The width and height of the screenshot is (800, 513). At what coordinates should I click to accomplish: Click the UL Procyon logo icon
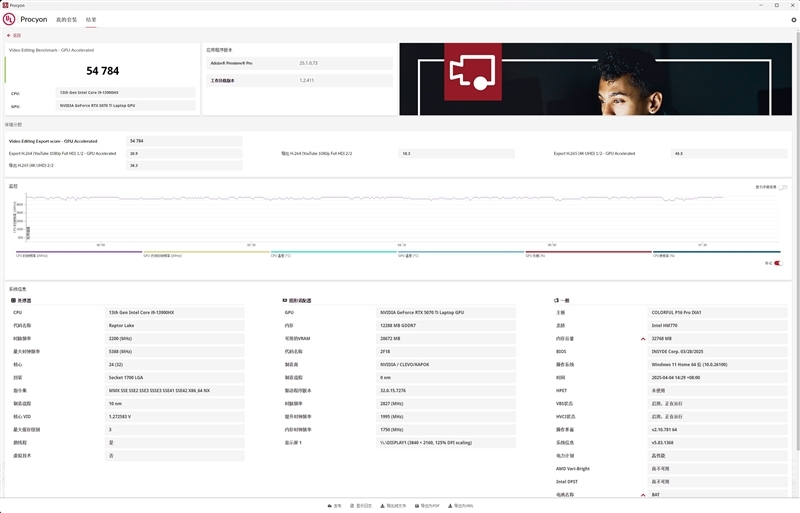[9, 19]
